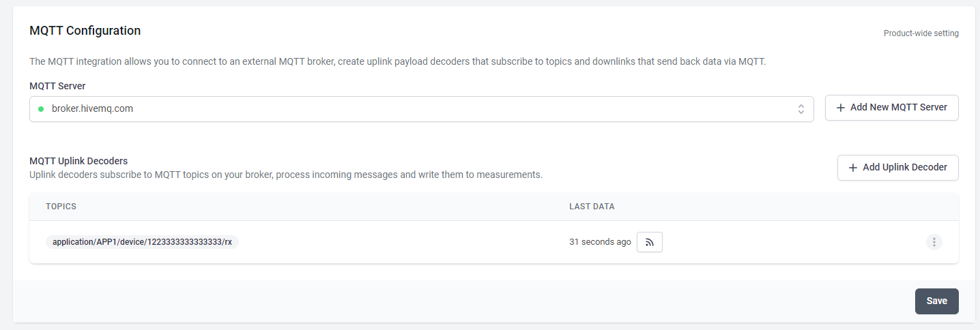Image resolution: width=980 pixels, height=330 pixels.
Task: Click the up-down chevron in the server selector
Action: pos(801,109)
